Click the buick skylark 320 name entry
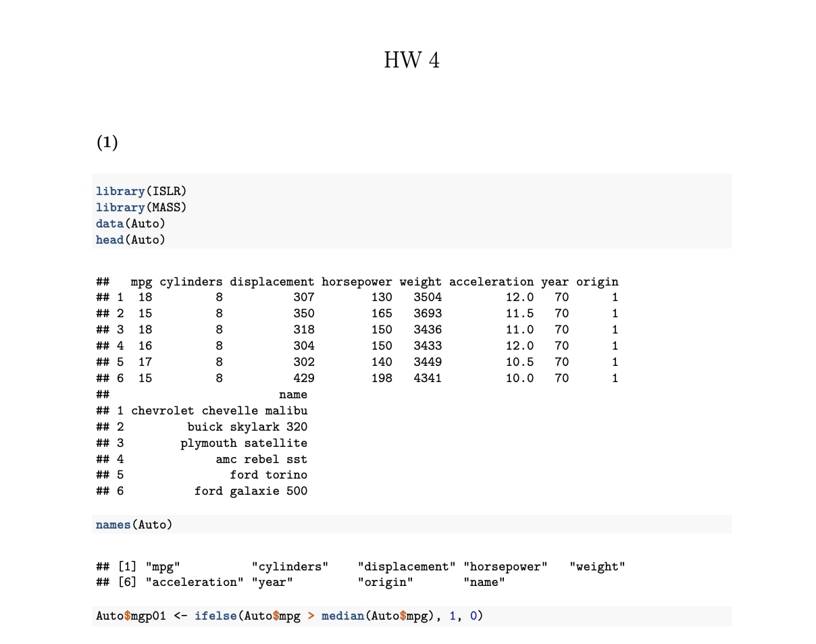 pos(247,427)
